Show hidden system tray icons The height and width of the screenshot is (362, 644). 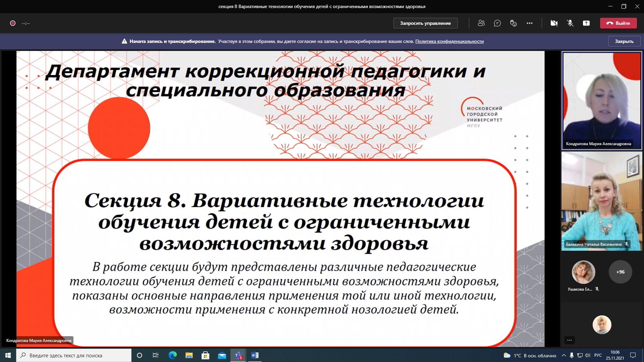(x=564, y=355)
